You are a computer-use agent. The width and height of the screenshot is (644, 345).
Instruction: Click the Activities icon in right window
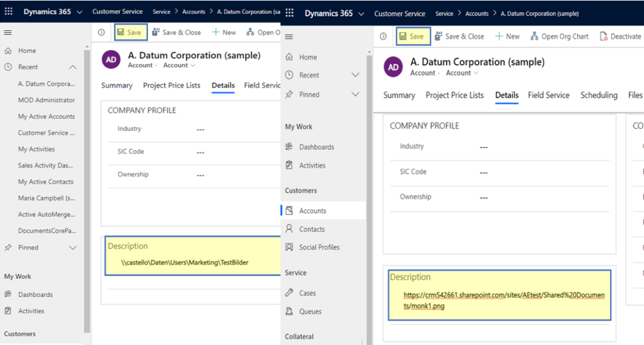tap(289, 165)
